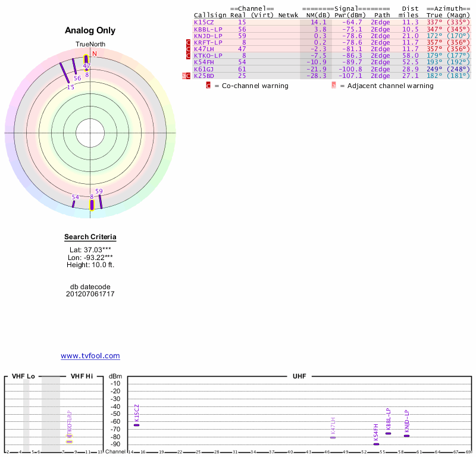Select K25BD callsign in the table
This screenshot has width=476, height=457.
pos(203,76)
